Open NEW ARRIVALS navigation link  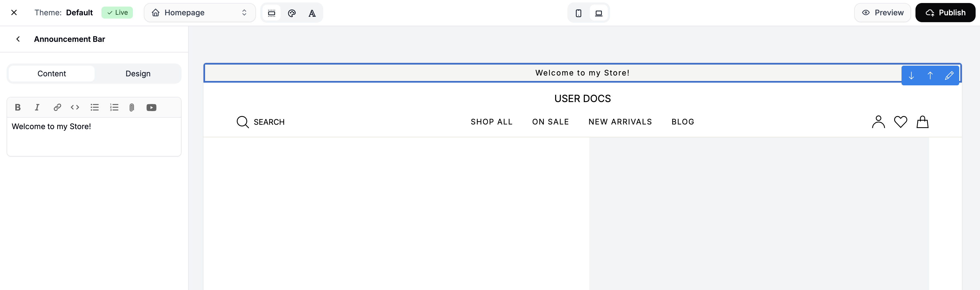point(620,122)
